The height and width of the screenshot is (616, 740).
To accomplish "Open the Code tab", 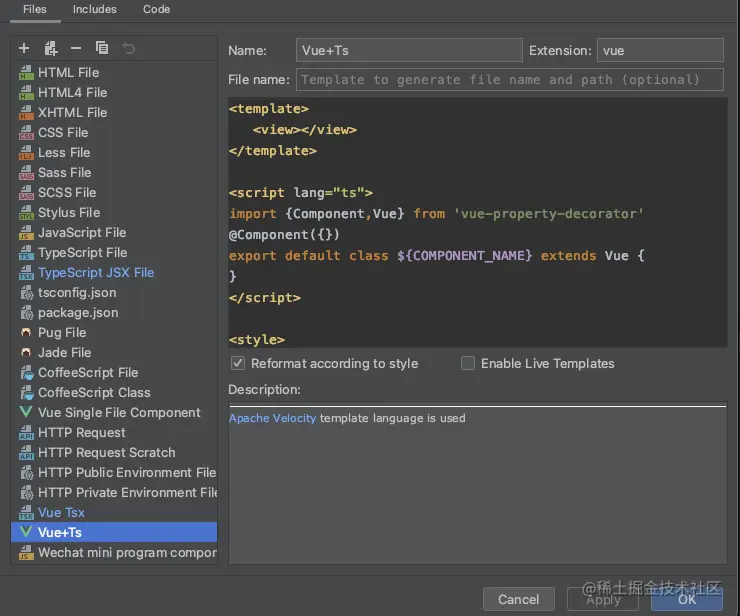I will click(x=156, y=9).
